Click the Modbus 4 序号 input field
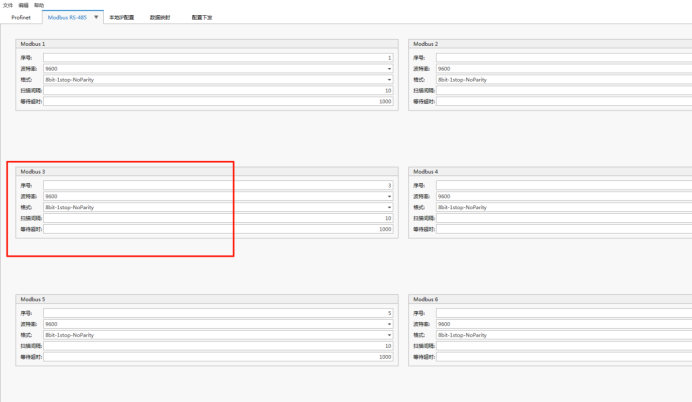 [564, 185]
